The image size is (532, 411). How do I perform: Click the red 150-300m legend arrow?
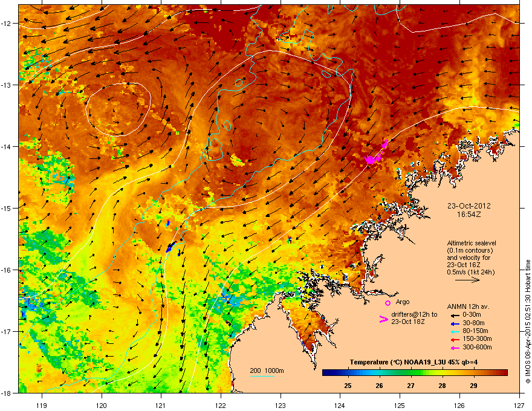455,339
